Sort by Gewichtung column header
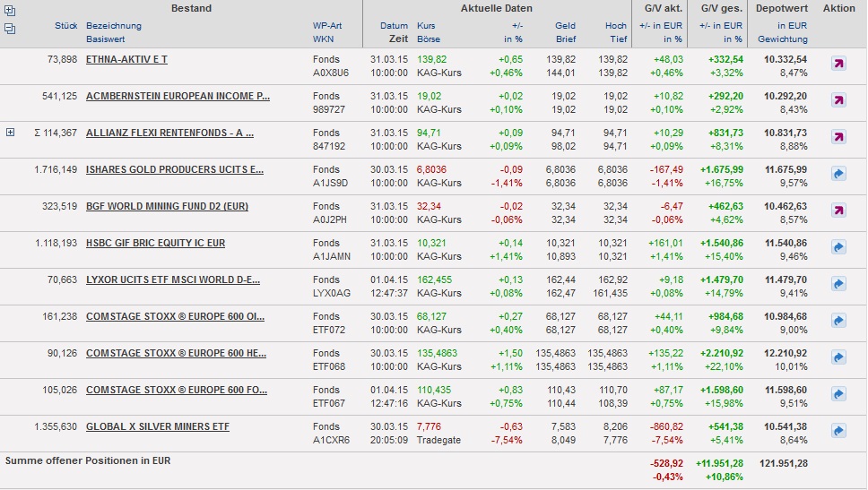The image size is (868, 490). pyautogui.click(x=782, y=39)
